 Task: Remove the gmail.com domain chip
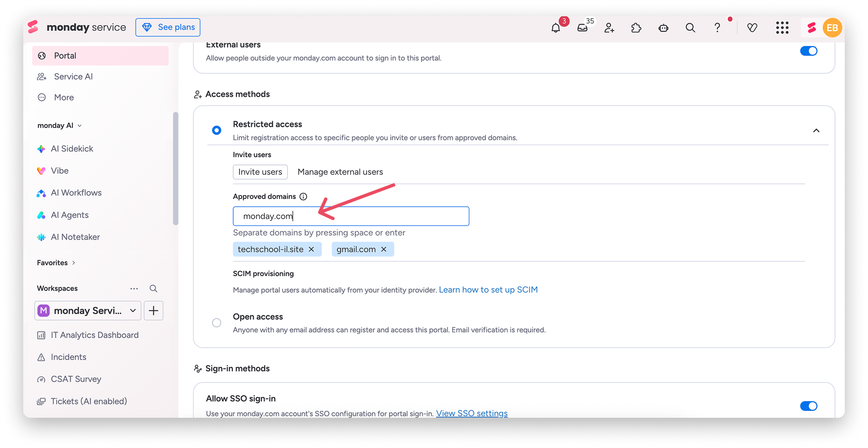384,250
